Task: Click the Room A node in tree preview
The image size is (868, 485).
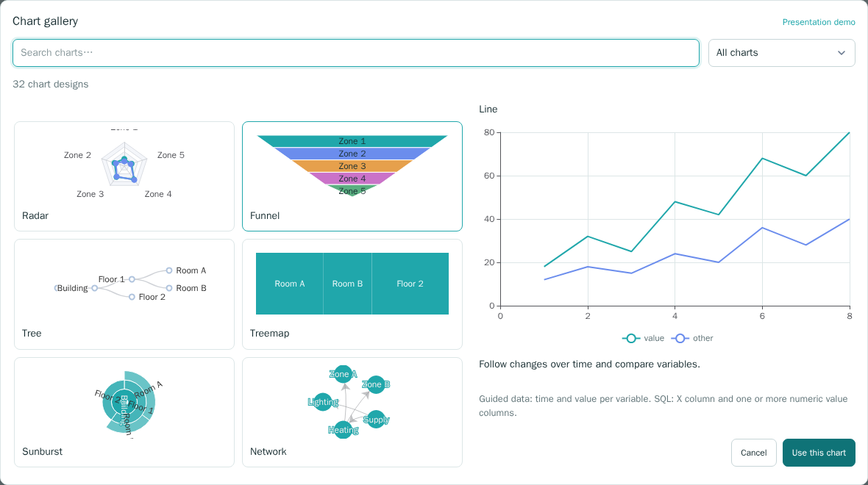Action: tap(169, 270)
